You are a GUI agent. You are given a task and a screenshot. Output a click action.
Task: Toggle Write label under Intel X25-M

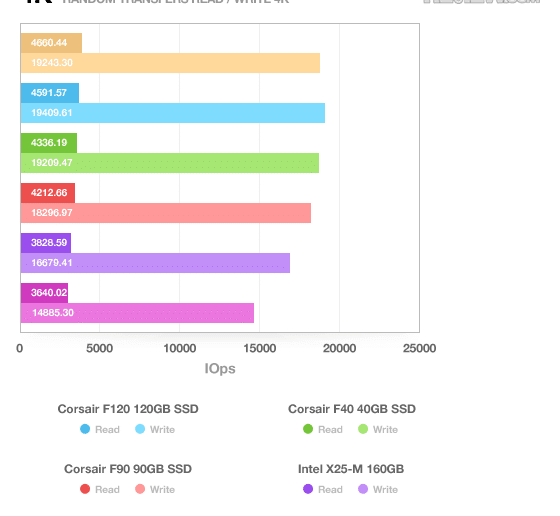(385, 490)
